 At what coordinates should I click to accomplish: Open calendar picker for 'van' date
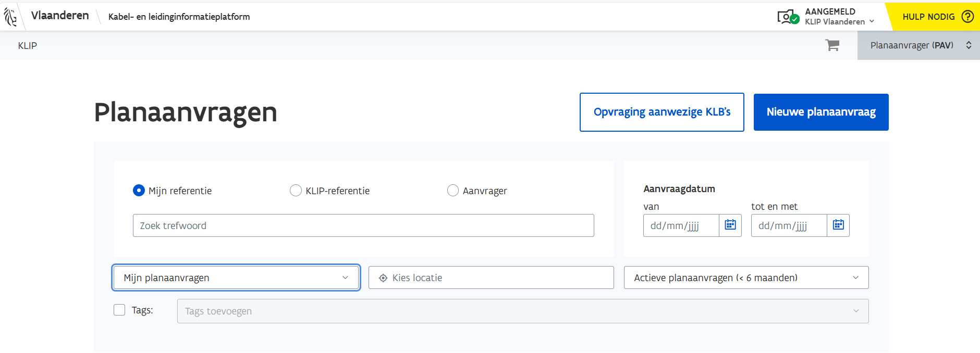(x=730, y=225)
